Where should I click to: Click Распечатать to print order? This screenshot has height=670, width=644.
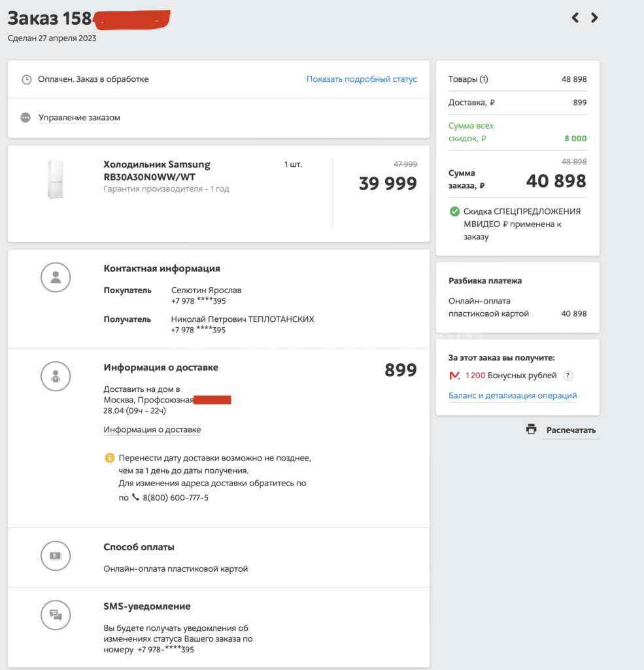point(571,431)
